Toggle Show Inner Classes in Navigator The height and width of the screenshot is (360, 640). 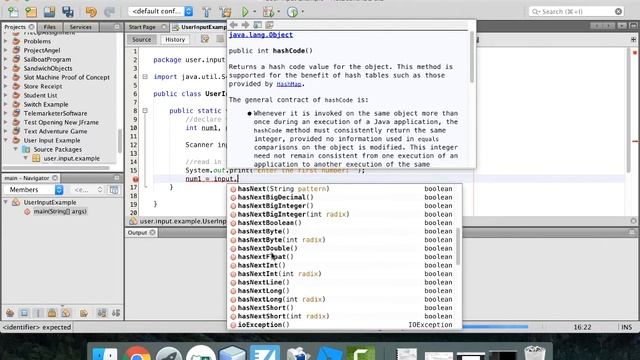point(66,313)
